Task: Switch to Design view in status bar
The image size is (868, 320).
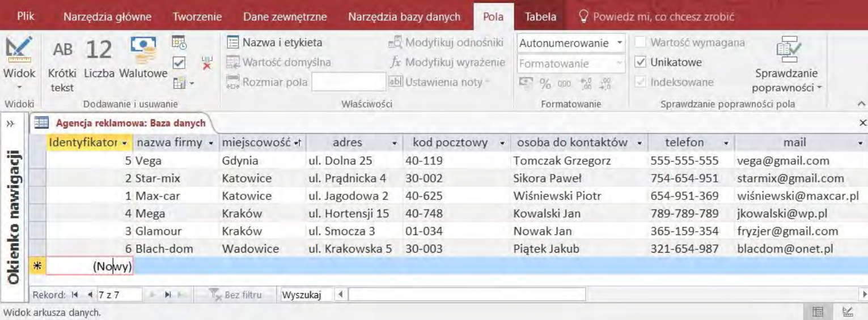Action: pyautogui.click(x=848, y=312)
